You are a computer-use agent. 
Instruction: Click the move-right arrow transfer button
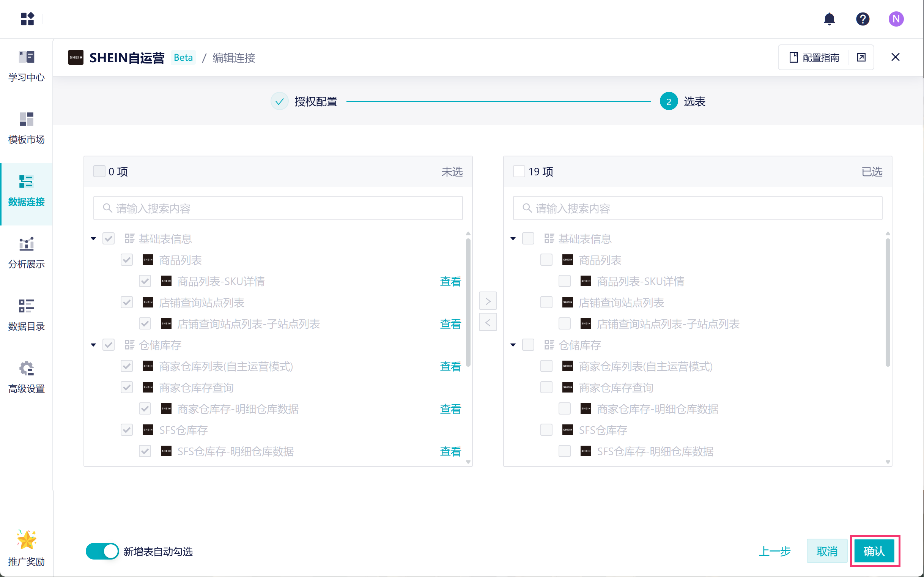click(488, 301)
